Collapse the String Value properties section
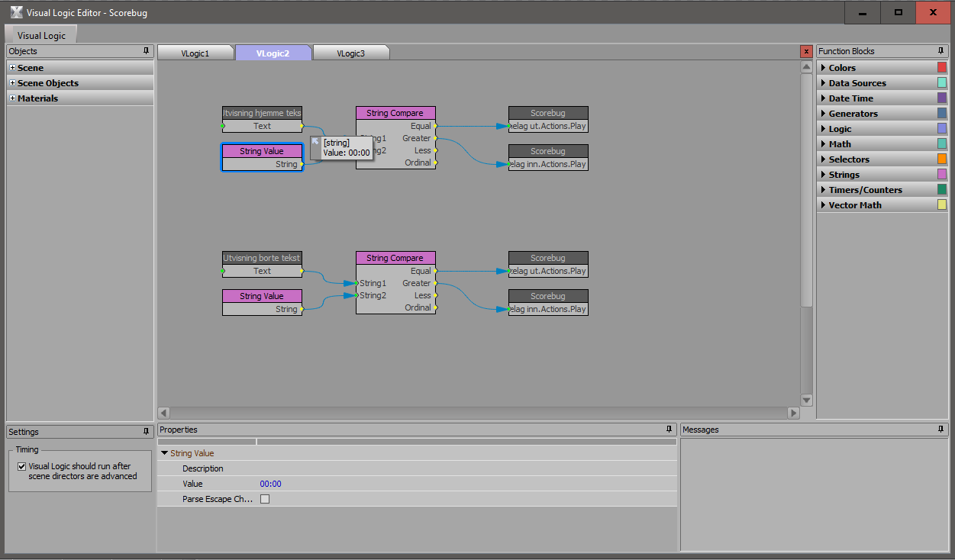This screenshot has width=955, height=560. 164,453
